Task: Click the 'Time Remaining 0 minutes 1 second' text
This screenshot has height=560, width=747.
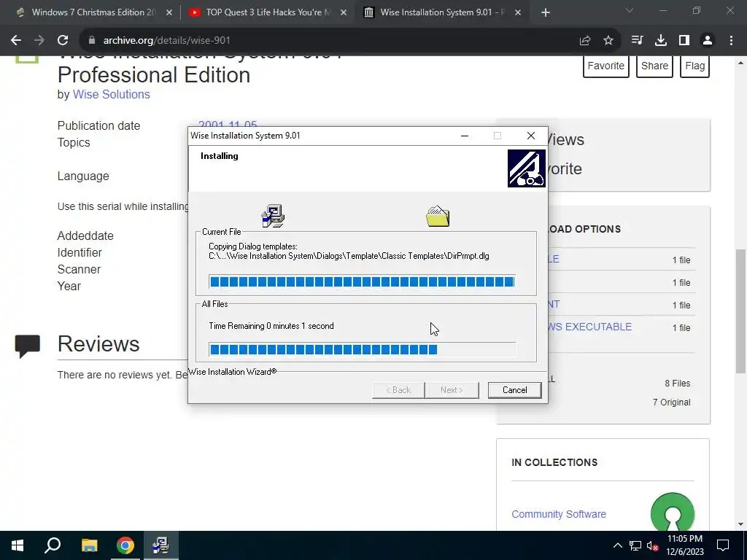Action: coord(271,326)
